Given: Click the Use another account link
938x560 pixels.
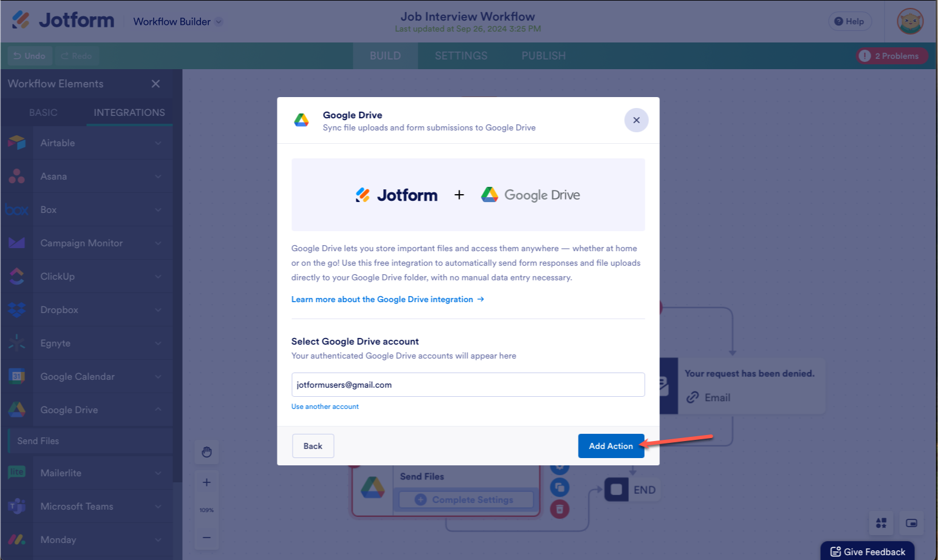Looking at the screenshot, I should pyautogui.click(x=325, y=407).
